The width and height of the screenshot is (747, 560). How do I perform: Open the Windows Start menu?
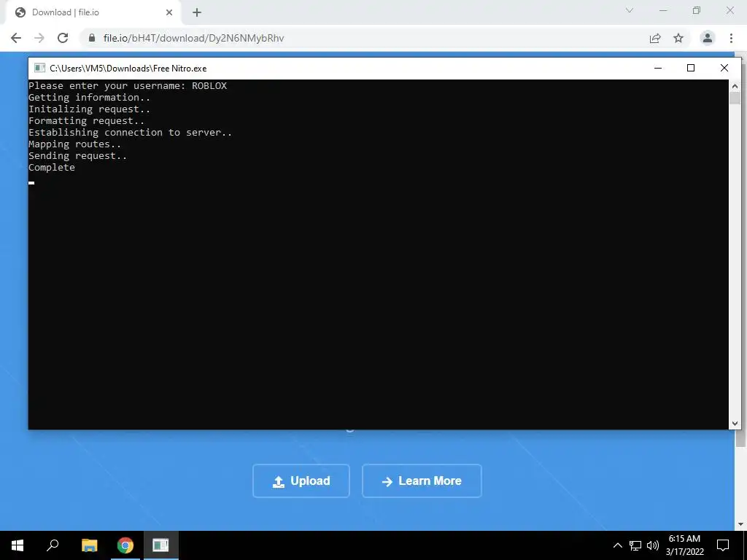(x=18, y=545)
